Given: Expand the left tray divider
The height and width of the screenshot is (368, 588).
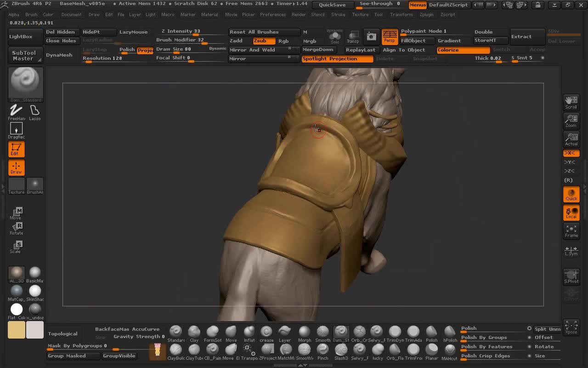Looking at the screenshot, I should 3,188.
